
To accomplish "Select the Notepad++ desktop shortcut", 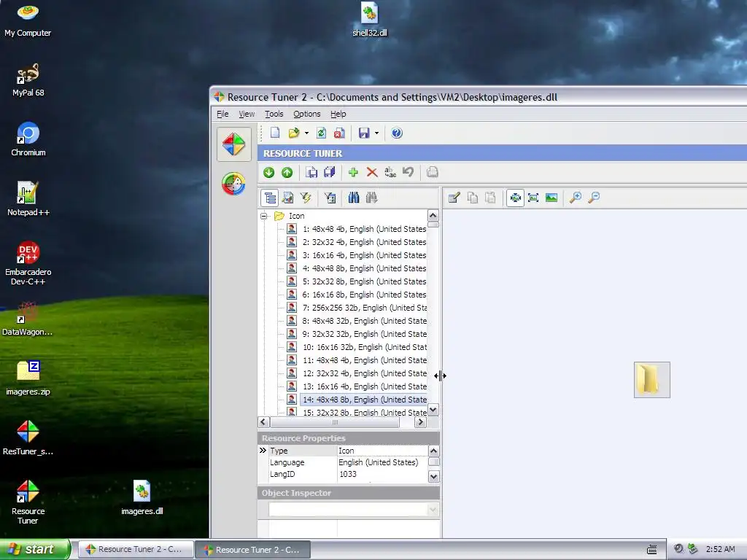I will tap(28, 199).
